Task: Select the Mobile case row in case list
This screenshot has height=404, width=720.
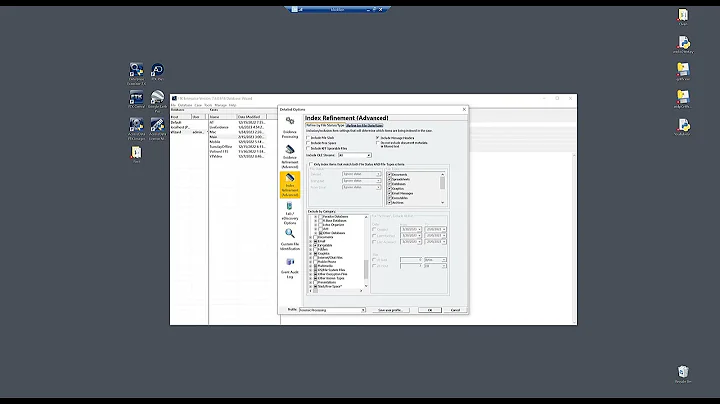Action: click(238, 142)
